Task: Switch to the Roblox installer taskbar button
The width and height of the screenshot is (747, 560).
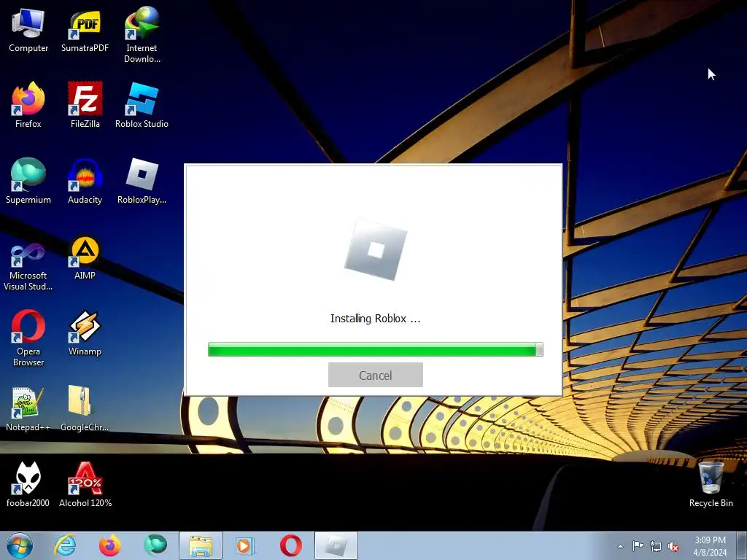Action: tap(336, 545)
